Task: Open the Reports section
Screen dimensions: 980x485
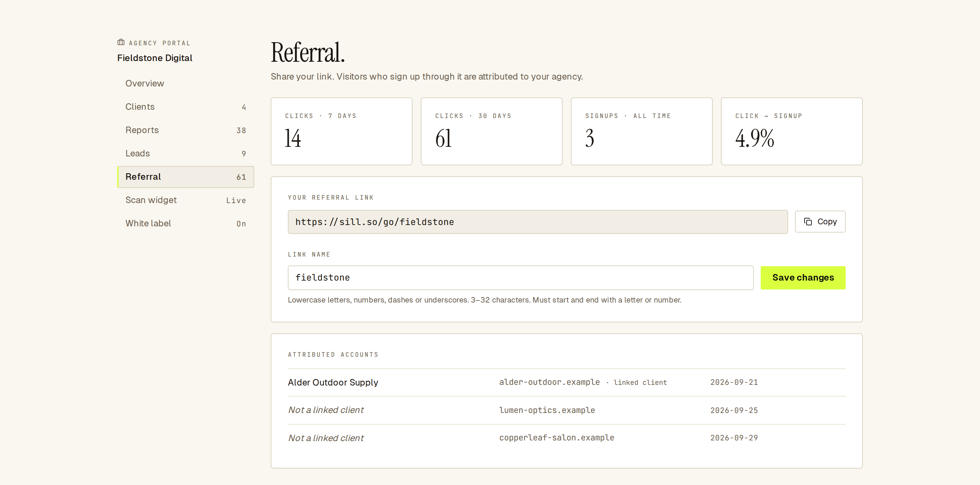Action: [x=186, y=130]
